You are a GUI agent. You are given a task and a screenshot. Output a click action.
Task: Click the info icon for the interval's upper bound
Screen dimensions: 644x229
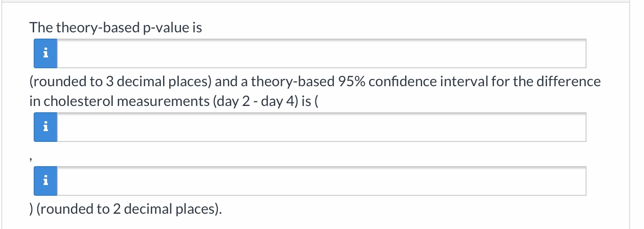point(45,181)
